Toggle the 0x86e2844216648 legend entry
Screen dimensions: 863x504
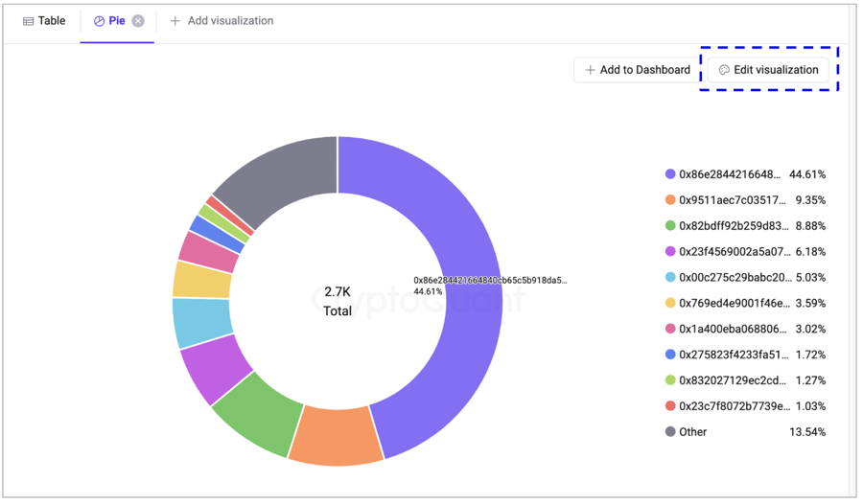pyautogui.click(x=729, y=174)
